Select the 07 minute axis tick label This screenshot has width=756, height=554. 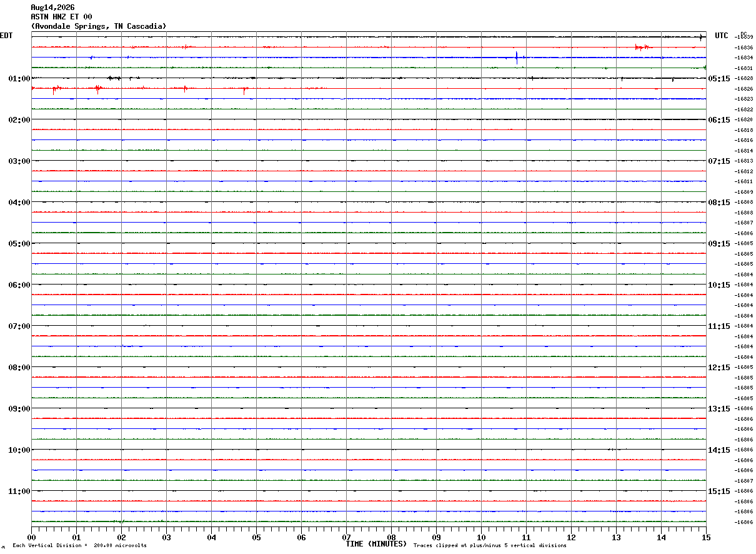(x=346, y=537)
